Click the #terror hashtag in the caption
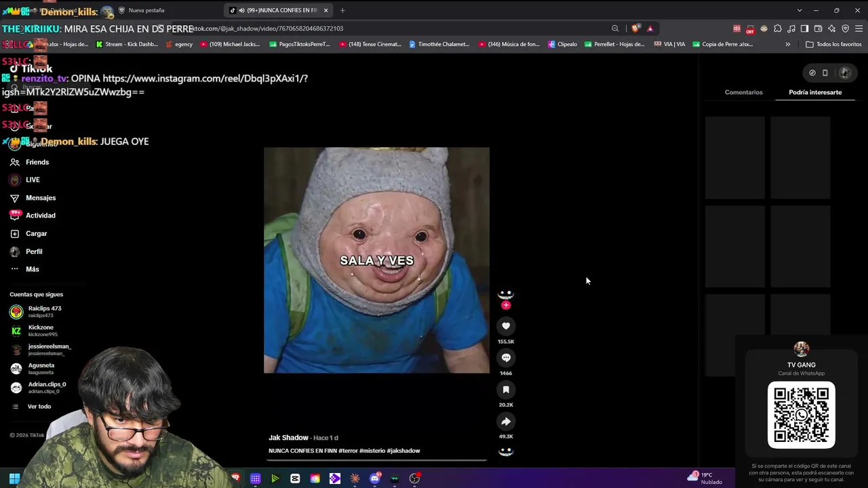 point(348,451)
